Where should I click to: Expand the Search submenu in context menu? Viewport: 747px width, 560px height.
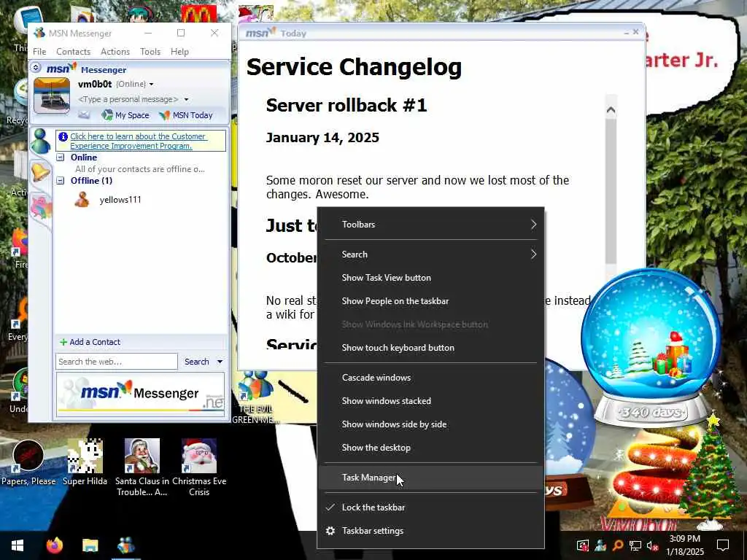(x=430, y=254)
